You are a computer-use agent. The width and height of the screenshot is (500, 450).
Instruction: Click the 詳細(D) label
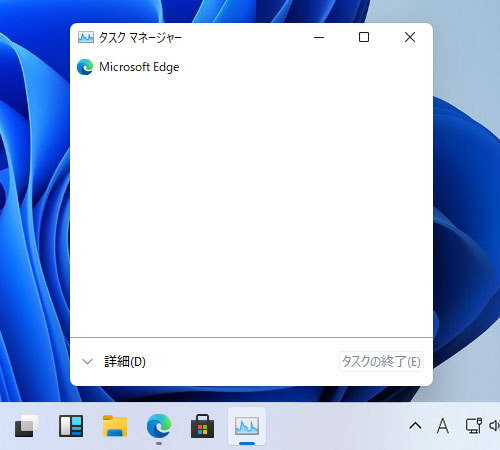coord(125,362)
